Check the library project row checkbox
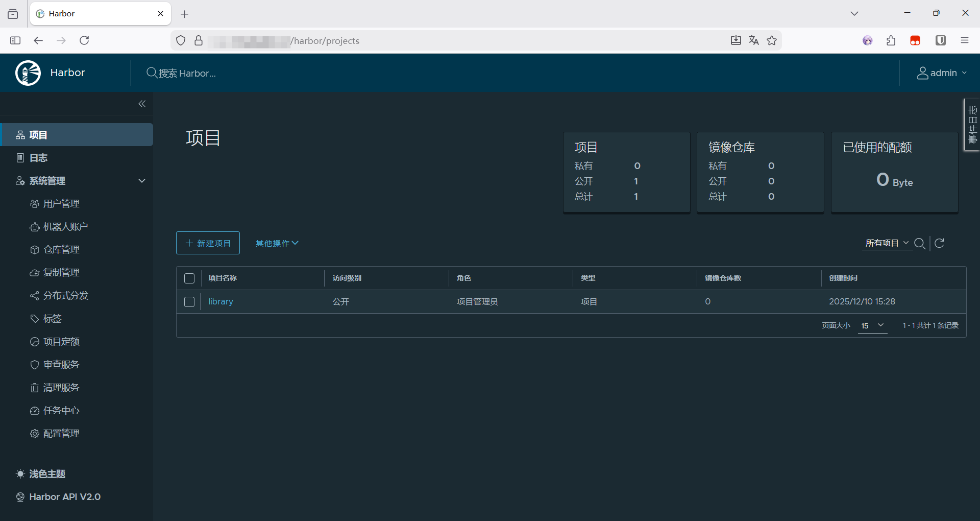Screen dimensions: 980x521 [189, 302]
